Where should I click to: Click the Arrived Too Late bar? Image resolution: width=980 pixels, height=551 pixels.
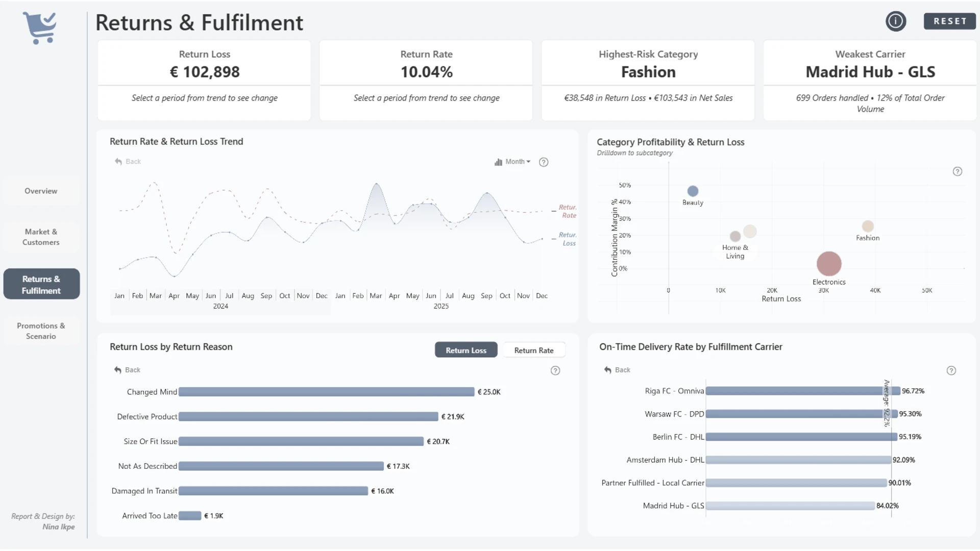(x=190, y=516)
